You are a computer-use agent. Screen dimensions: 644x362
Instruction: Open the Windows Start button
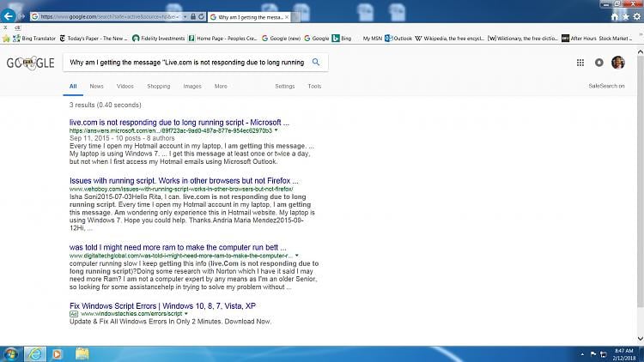10,353
